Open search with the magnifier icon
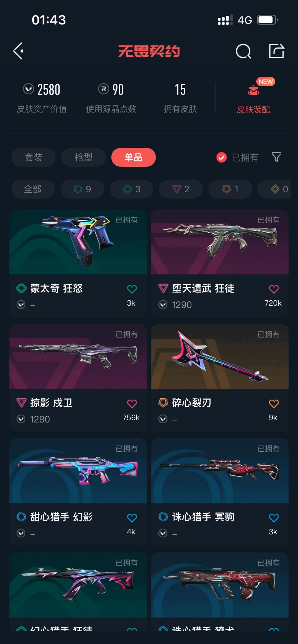This screenshot has height=644, width=298. 243,51
